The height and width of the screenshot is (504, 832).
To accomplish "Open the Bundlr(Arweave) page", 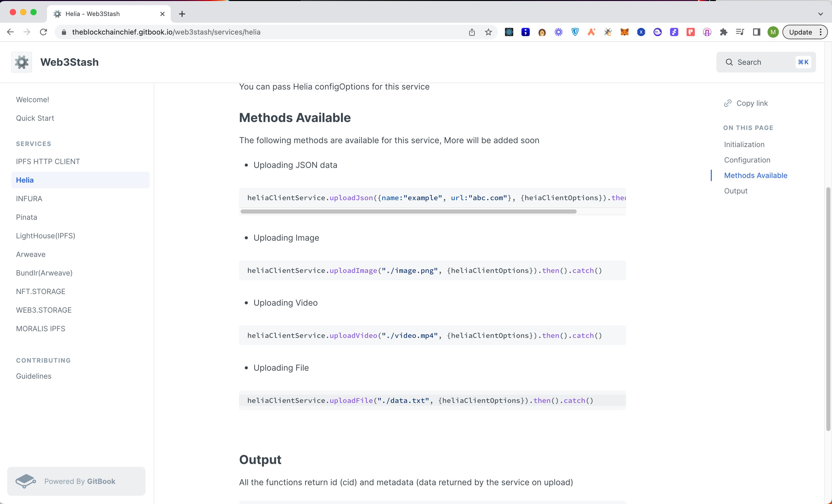I will pyautogui.click(x=44, y=273).
